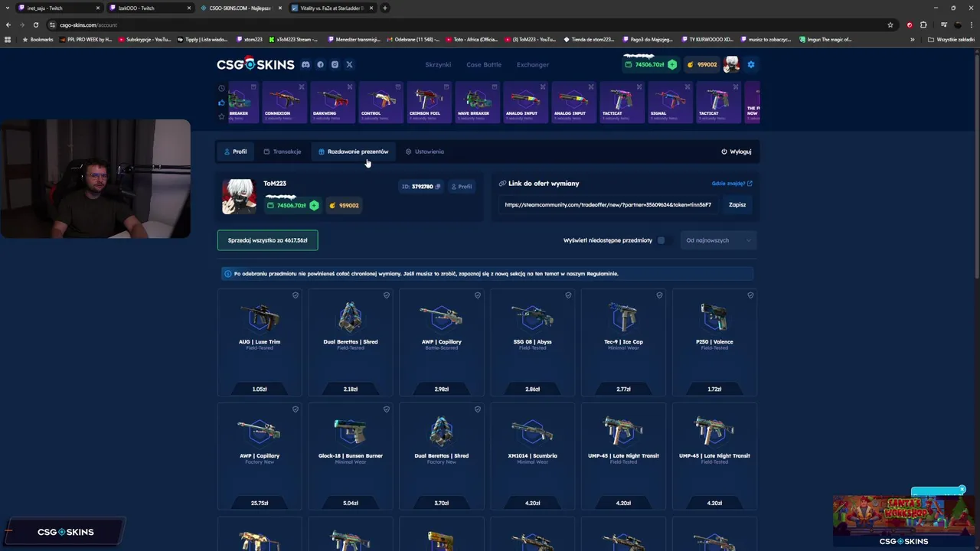Select the star favorites drops icon
Screen dimensions: 980x551
(222, 116)
